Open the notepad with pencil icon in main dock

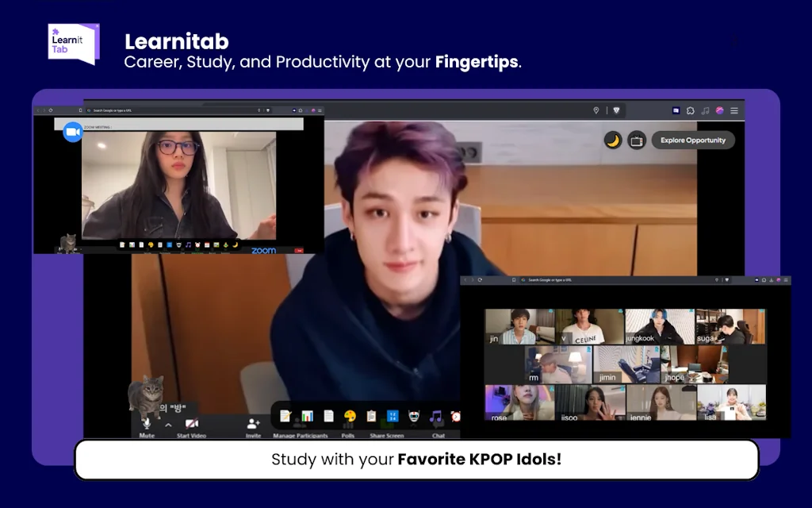click(285, 416)
